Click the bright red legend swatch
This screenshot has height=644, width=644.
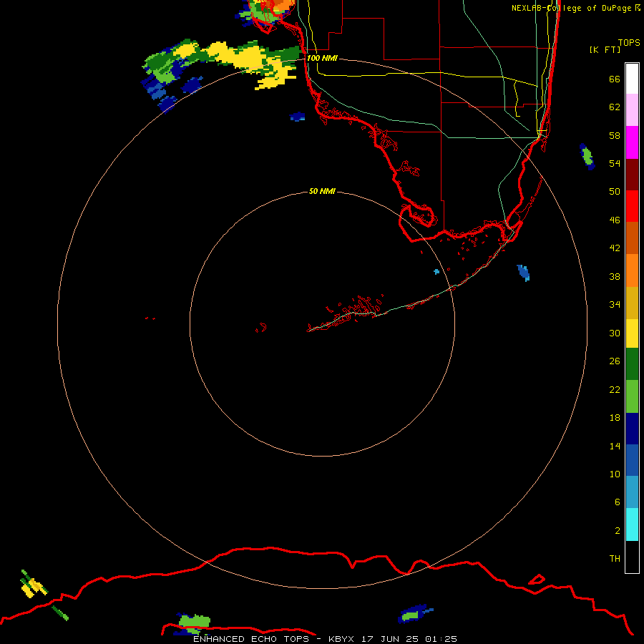pos(632,206)
